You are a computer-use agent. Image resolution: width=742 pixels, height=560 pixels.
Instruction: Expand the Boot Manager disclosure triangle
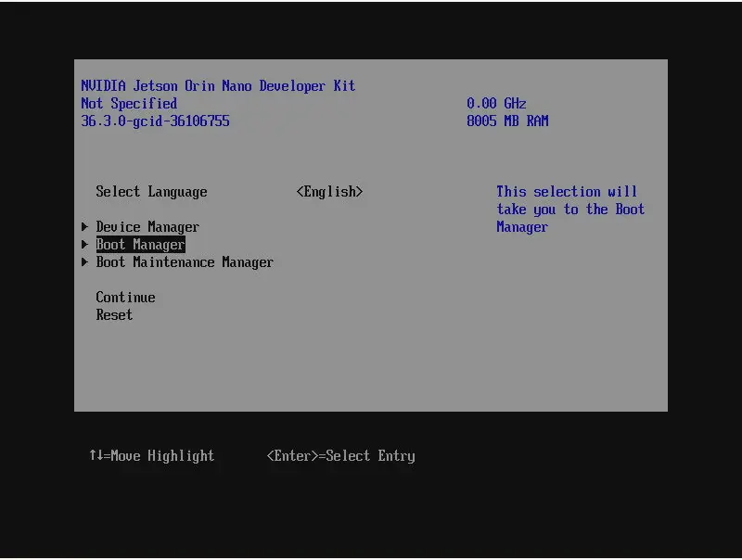[84, 244]
